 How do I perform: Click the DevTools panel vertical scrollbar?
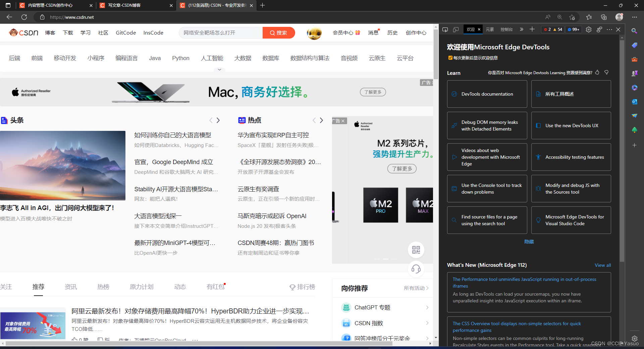click(x=622, y=151)
